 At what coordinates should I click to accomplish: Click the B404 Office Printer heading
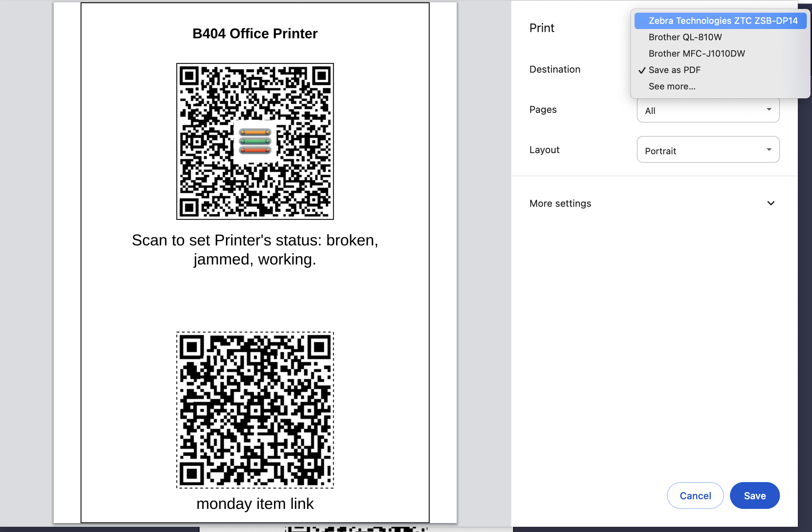[x=255, y=34]
